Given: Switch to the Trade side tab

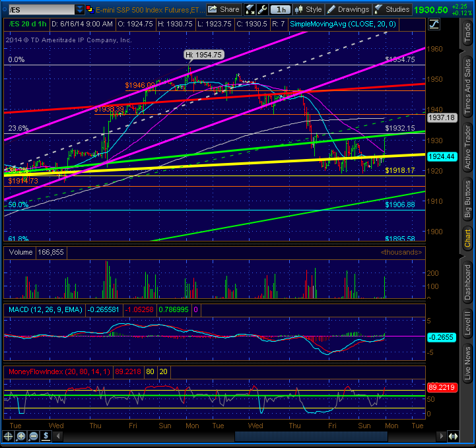Looking at the screenshot, I should point(467,33).
